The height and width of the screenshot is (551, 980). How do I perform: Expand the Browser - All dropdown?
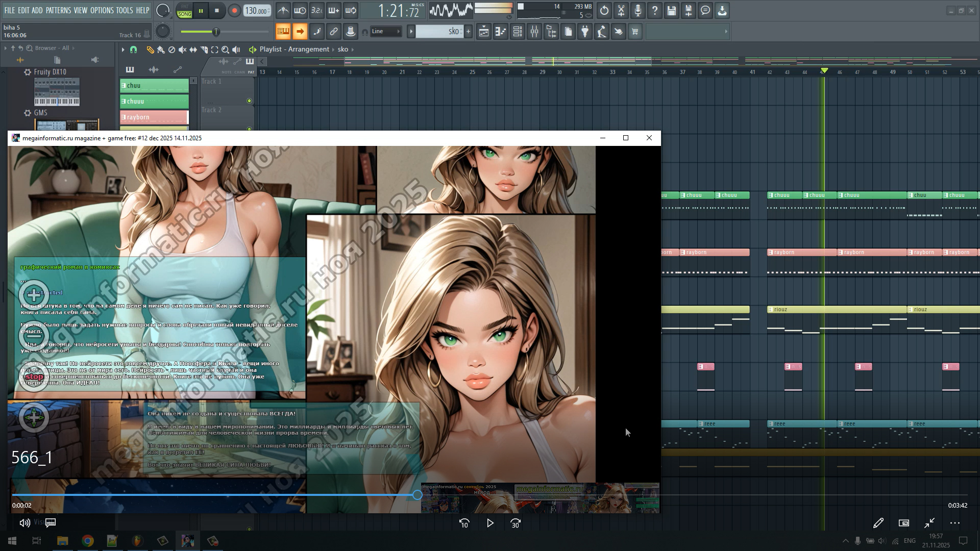tap(73, 48)
